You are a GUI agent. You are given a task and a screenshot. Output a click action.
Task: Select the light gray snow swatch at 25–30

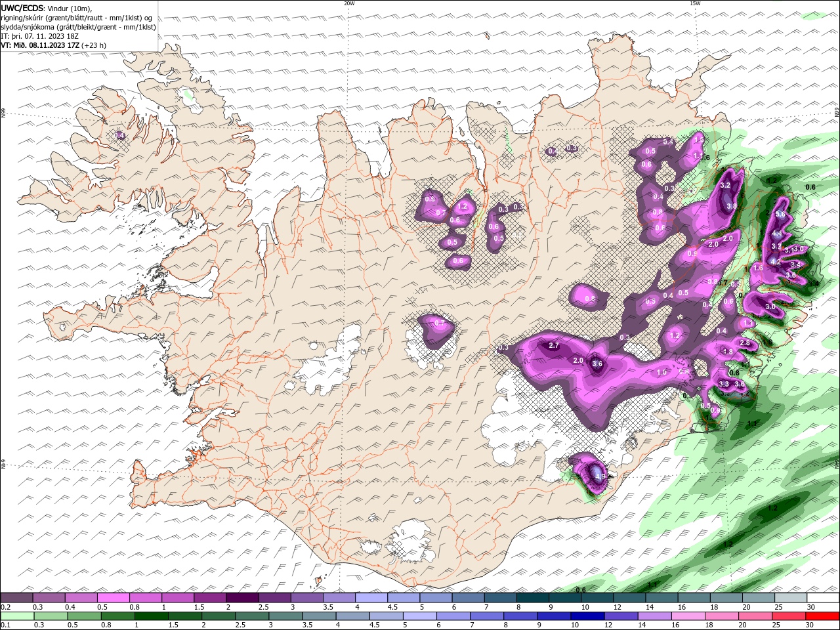(791, 598)
